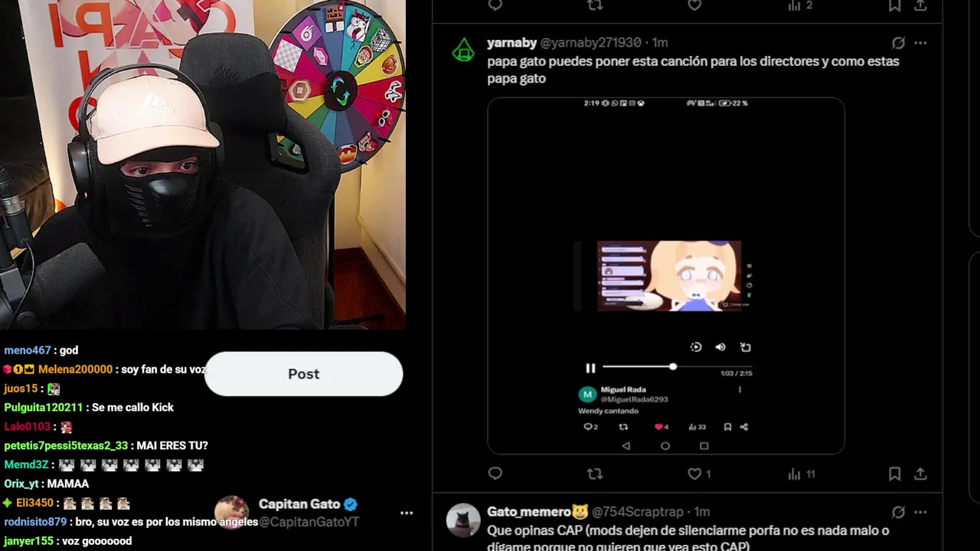Open Capitan Gato account menu dots
The image size is (980, 551).
click(407, 513)
